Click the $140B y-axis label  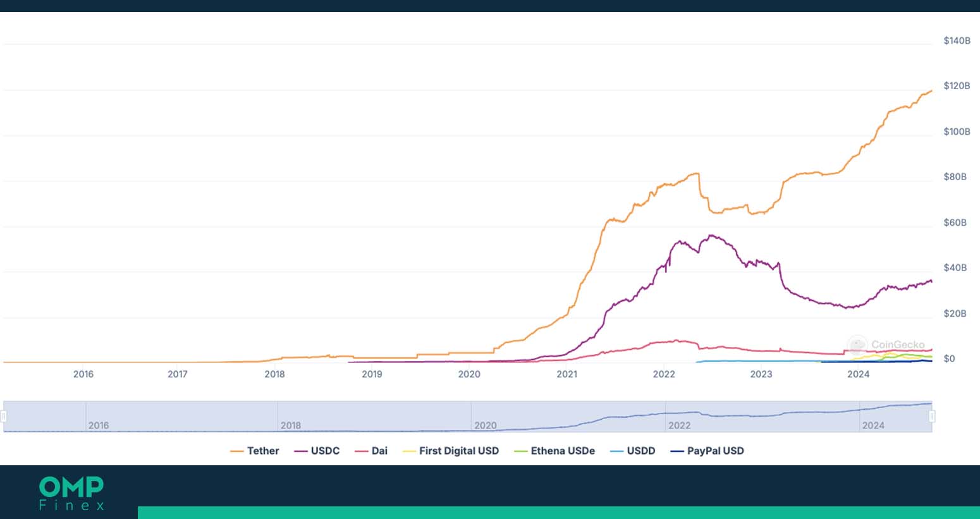957,40
